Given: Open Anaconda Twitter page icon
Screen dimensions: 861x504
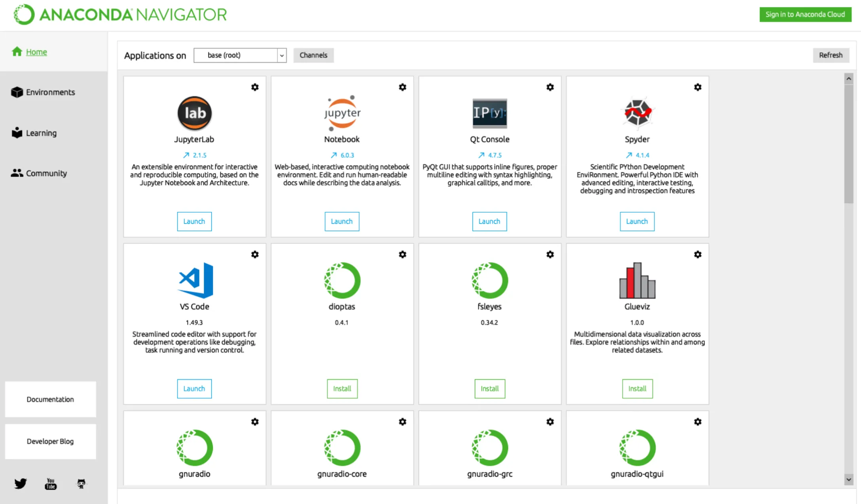Looking at the screenshot, I should [x=21, y=483].
